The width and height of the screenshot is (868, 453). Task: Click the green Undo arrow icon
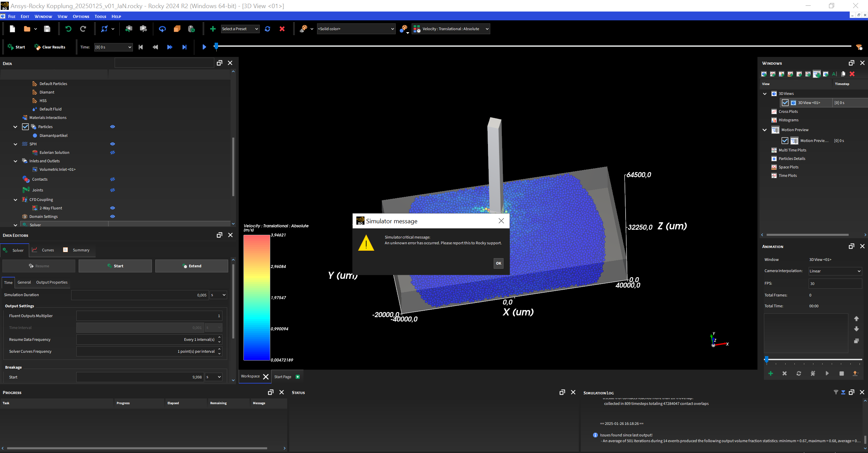pos(68,29)
